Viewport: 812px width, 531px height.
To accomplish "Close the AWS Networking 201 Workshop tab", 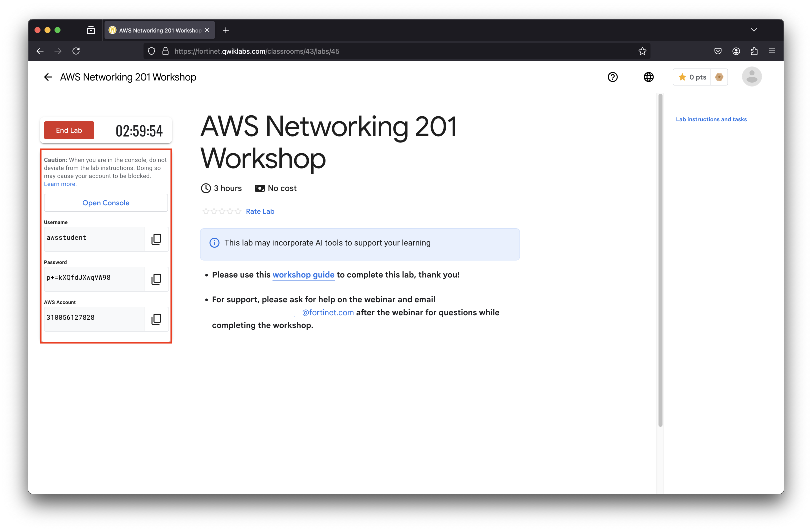I will 207,30.
